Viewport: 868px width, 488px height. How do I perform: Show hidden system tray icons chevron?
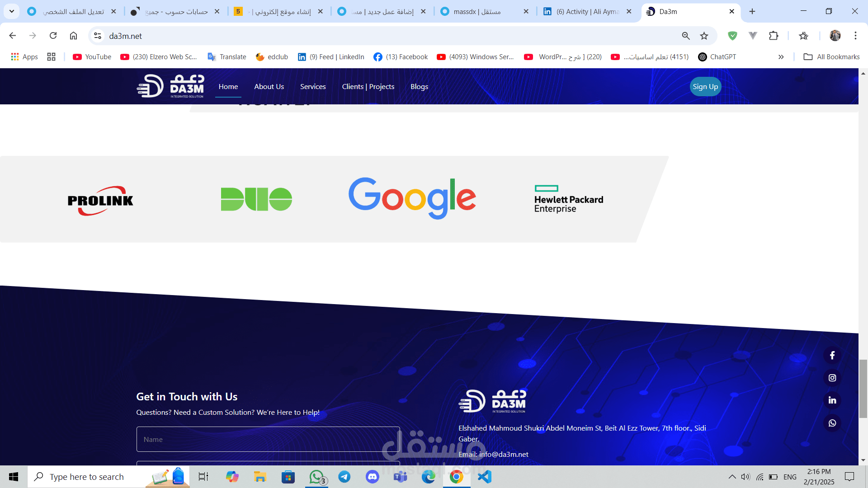pyautogui.click(x=731, y=477)
